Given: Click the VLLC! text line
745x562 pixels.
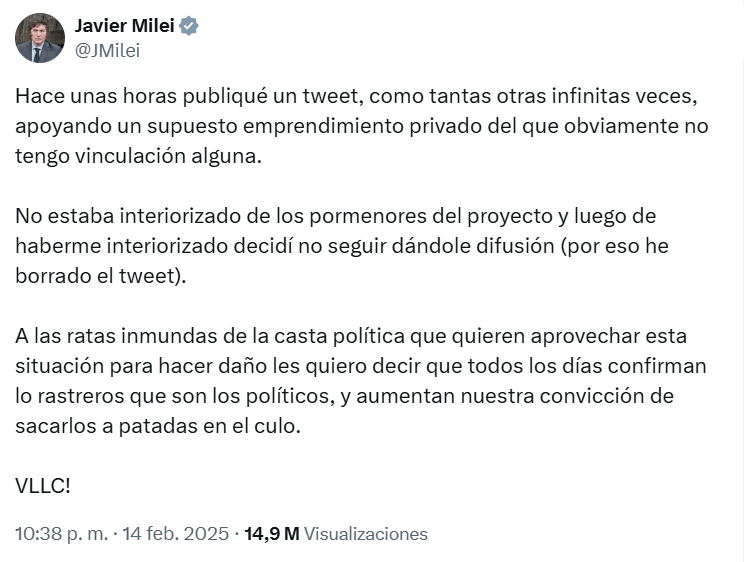Looking at the screenshot, I should click(x=43, y=487).
